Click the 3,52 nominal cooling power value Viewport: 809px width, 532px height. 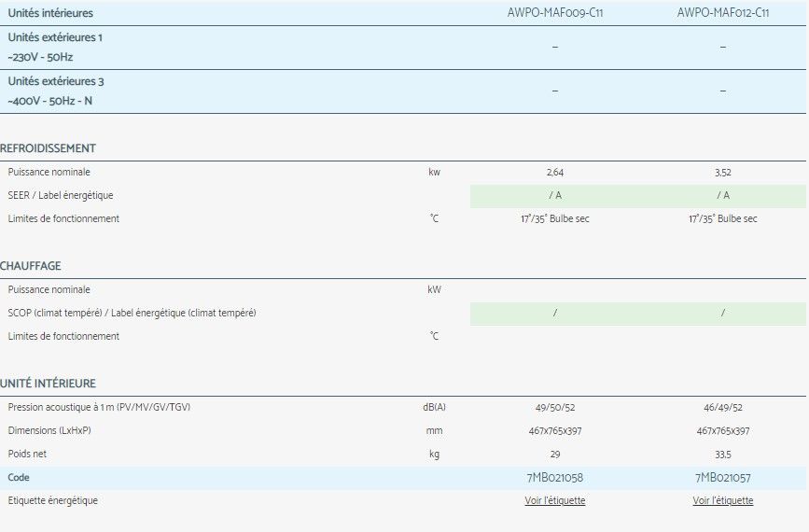point(722,173)
